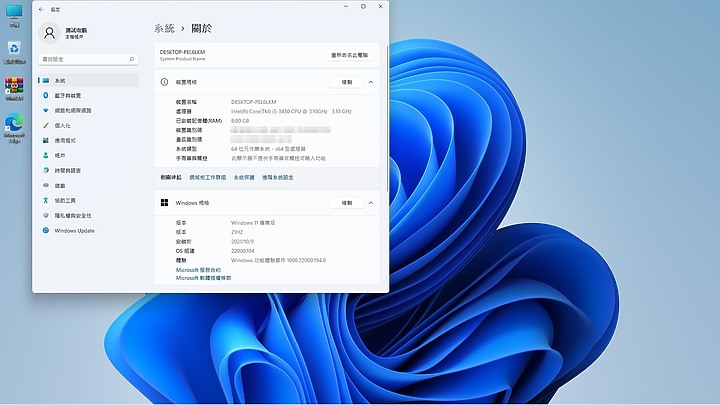
Task: Click the 2021/10/9 install date value
Action: pyautogui.click(x=242, y=242)
